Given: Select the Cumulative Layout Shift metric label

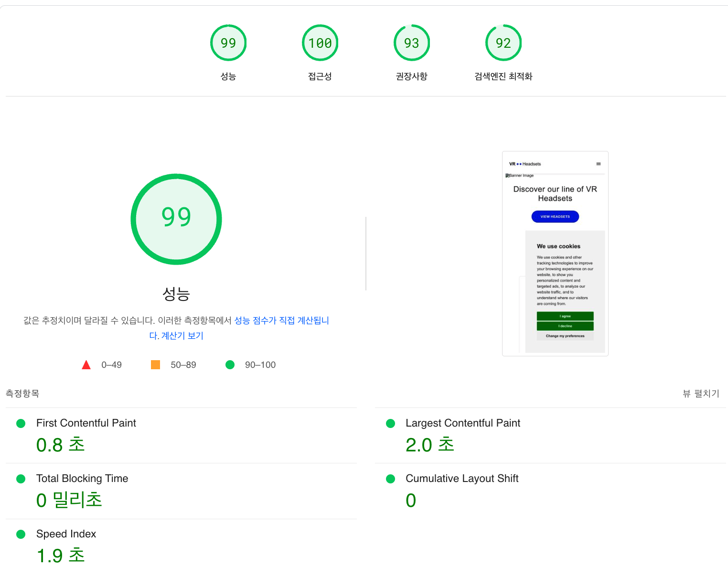Looking at the screenshot, I should [x=462, y=479].
